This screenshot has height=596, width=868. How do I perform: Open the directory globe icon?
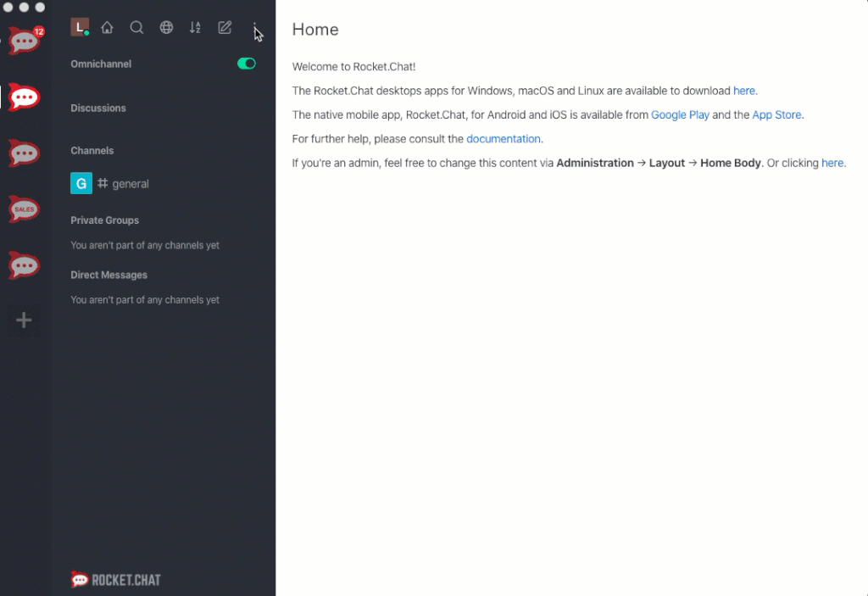166,28
